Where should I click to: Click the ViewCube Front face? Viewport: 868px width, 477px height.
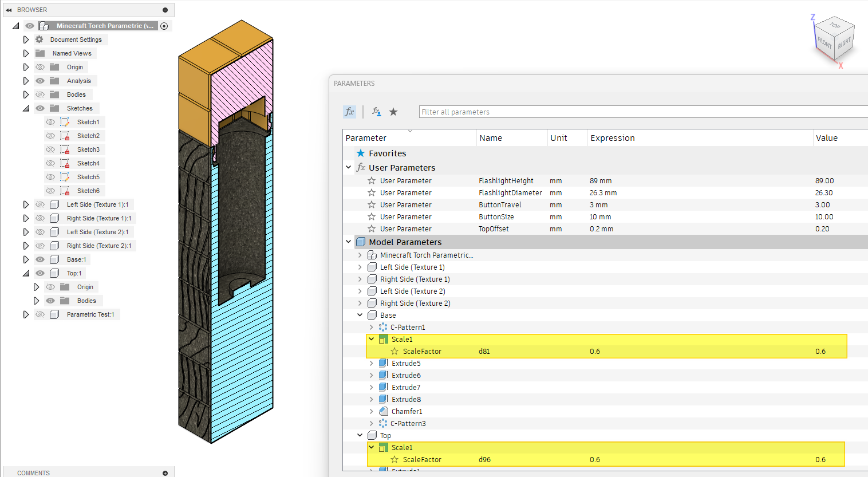824,43
